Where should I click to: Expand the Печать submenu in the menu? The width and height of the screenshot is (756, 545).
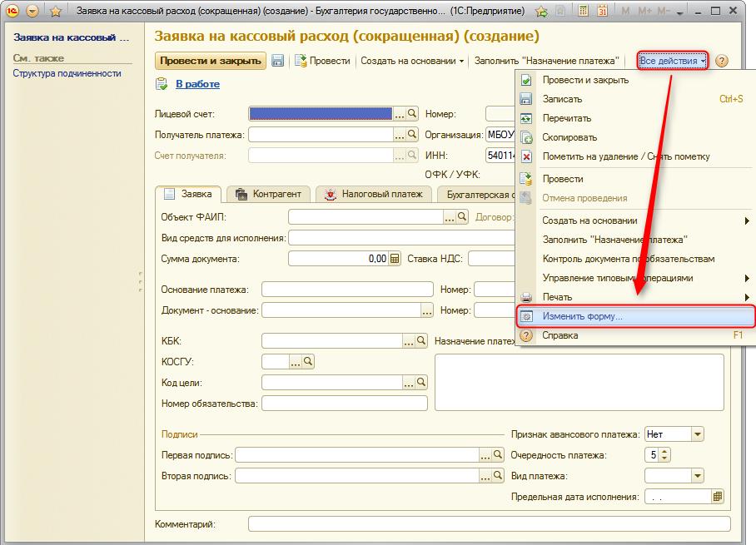point(634,297)
